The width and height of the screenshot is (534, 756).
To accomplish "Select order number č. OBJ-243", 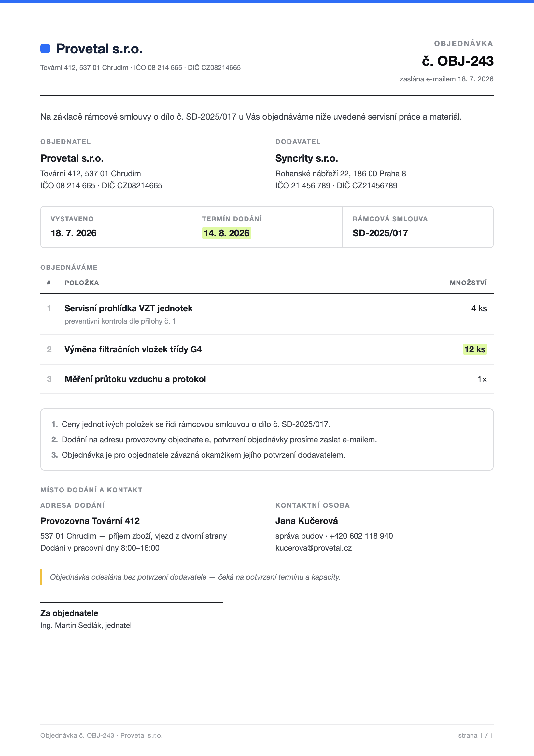I will [x=458, y=61].
